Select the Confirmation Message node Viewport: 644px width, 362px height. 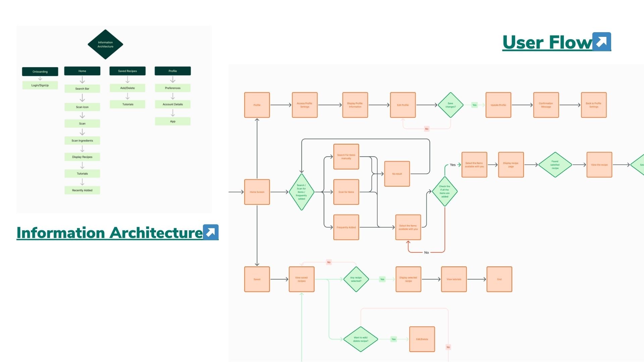546,105
